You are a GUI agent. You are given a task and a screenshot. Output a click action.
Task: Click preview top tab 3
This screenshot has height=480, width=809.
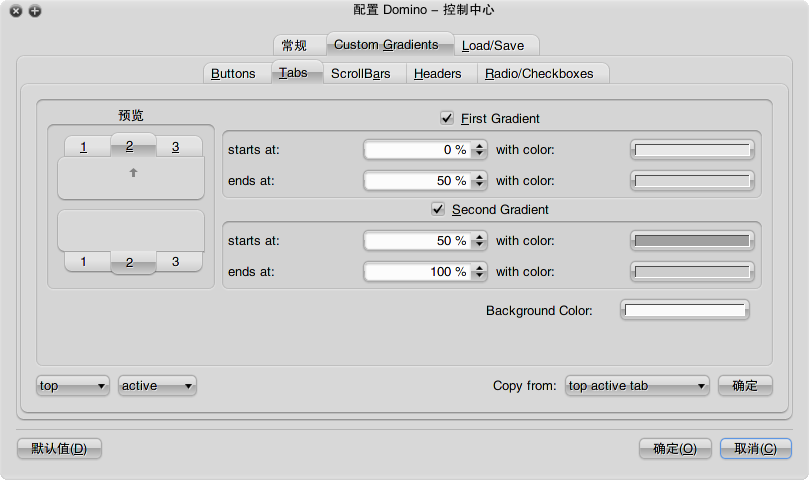pyautogui.click(x=179, y=147)
